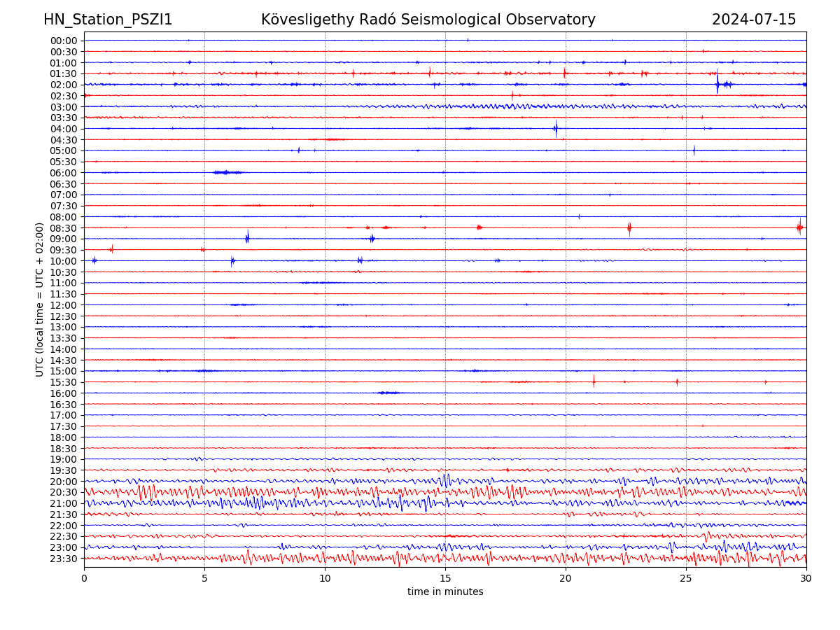This screenshot has height=630, width=840.
Task: Select the 10 minute x-axis tick label
Action: (x=325, y=578)
